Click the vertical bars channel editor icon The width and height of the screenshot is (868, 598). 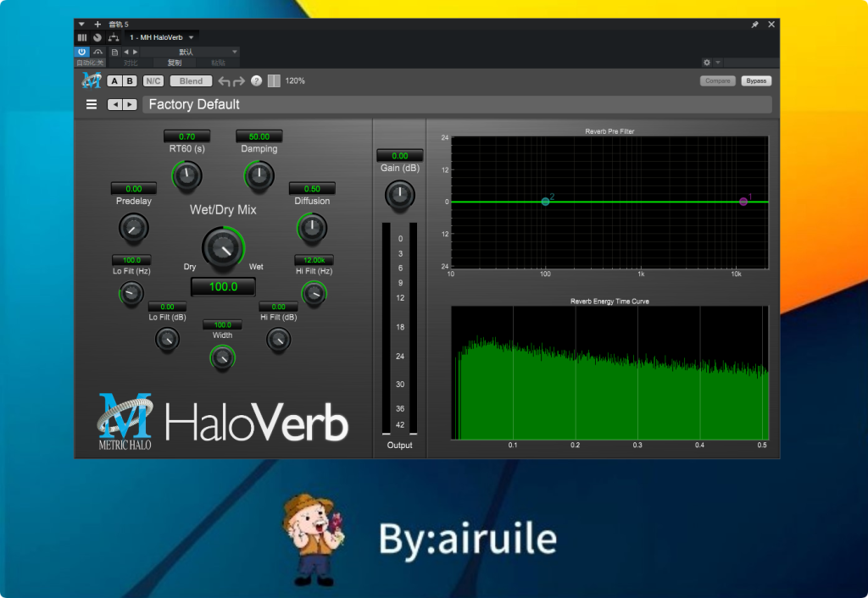pyautogui.click(x=82, y=37)
